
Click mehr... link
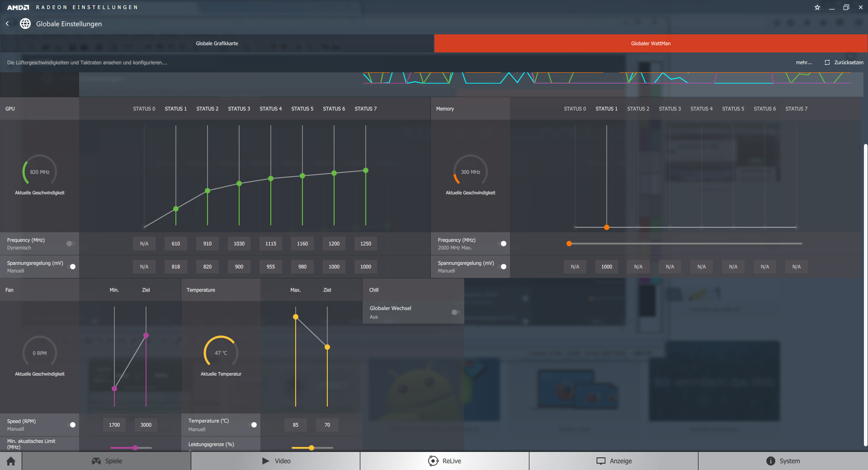[804, 62]
